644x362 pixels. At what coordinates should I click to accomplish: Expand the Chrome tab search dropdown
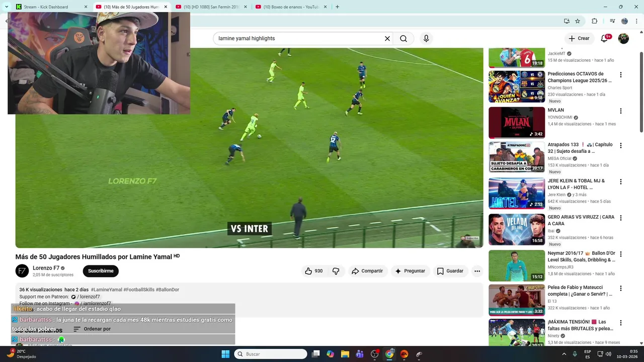7,7
